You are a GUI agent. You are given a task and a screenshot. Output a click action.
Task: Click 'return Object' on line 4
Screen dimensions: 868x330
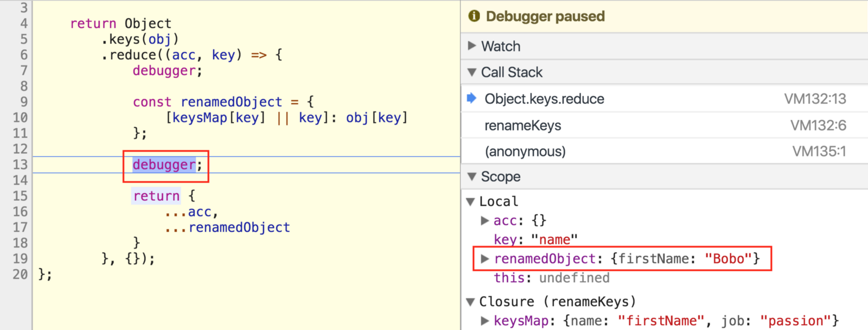(x=120, y=24)
